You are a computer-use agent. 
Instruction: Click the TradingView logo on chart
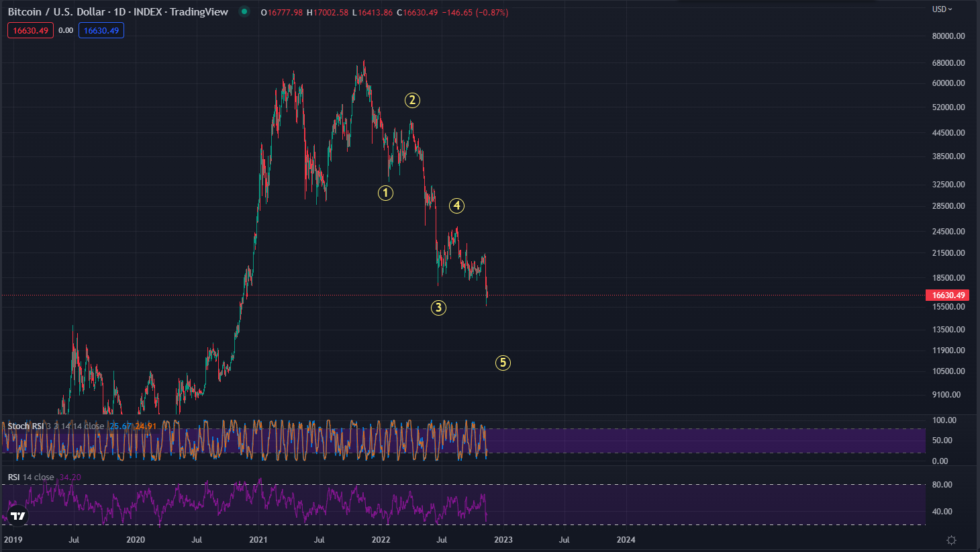[x=18, y=516]
